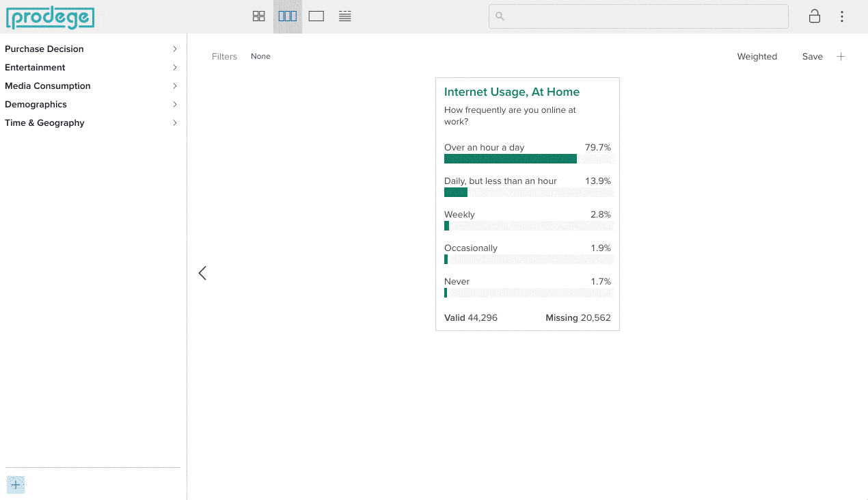Click in the top search field
Image resolution: width=868 pixels, height=500 pixels.
638,16
